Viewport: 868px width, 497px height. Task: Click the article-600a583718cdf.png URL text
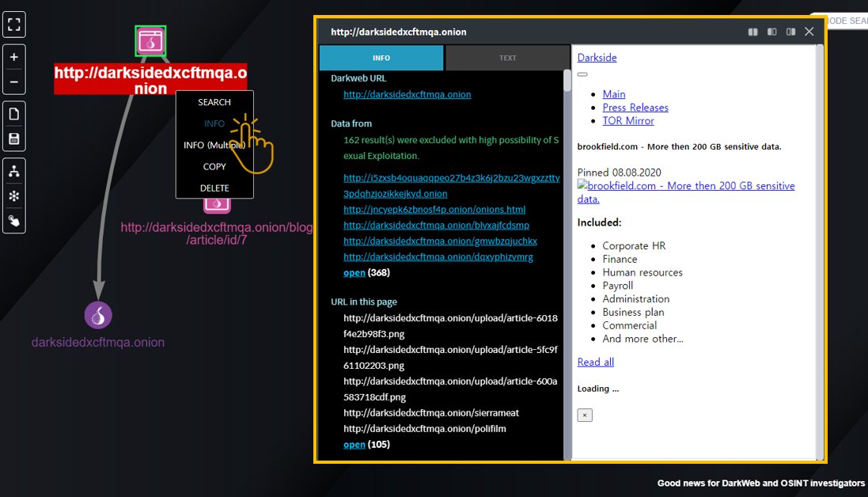450,389
